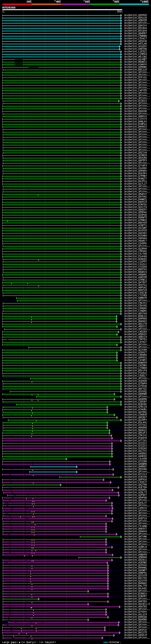
Task: Open hit UniRef100_Q6C278
Action: (135, 324)
